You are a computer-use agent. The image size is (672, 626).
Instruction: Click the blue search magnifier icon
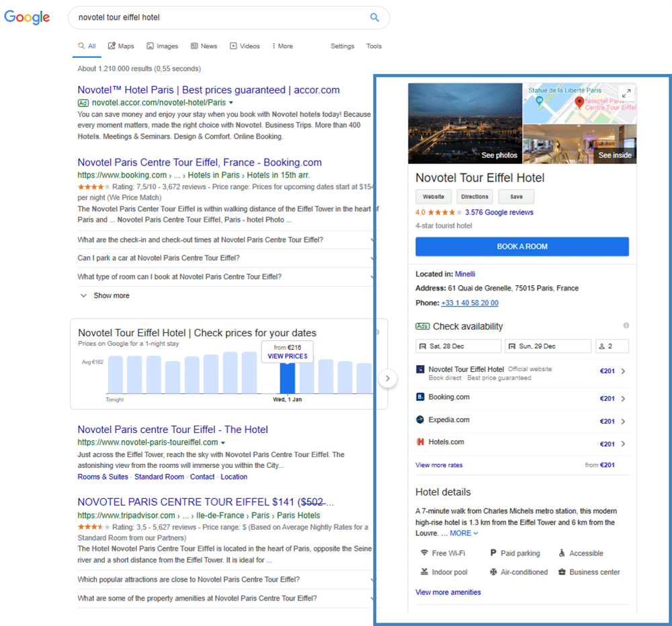[x=374, y=17]
